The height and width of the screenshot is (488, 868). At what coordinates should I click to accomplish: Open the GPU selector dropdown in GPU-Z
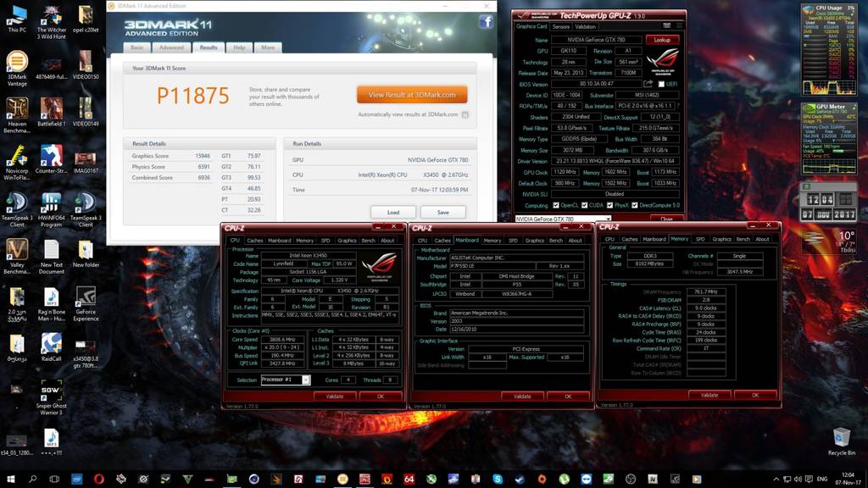(x=563, y=219)
